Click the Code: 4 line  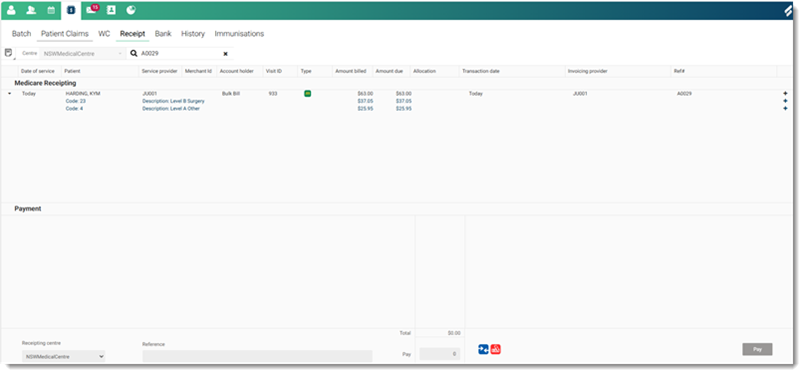pyautogui.click(x=74, y=108)
